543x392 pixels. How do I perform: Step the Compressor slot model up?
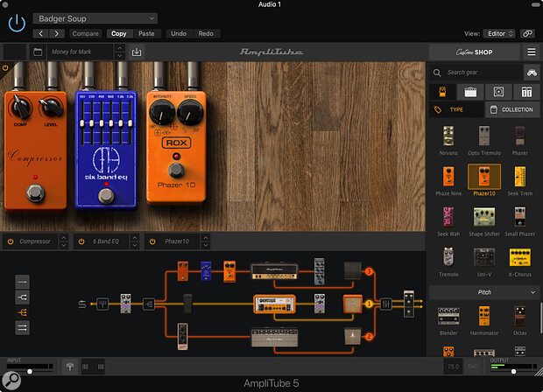[64, 238]
